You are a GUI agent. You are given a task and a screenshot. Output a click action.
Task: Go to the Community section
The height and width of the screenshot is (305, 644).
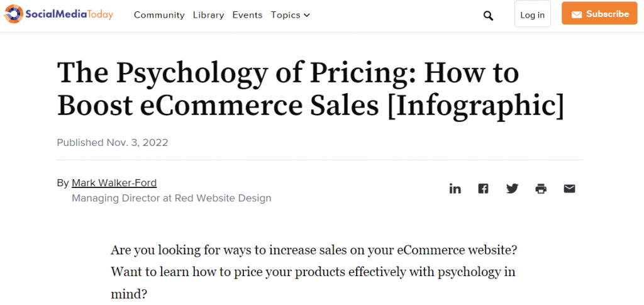[159, 15]
